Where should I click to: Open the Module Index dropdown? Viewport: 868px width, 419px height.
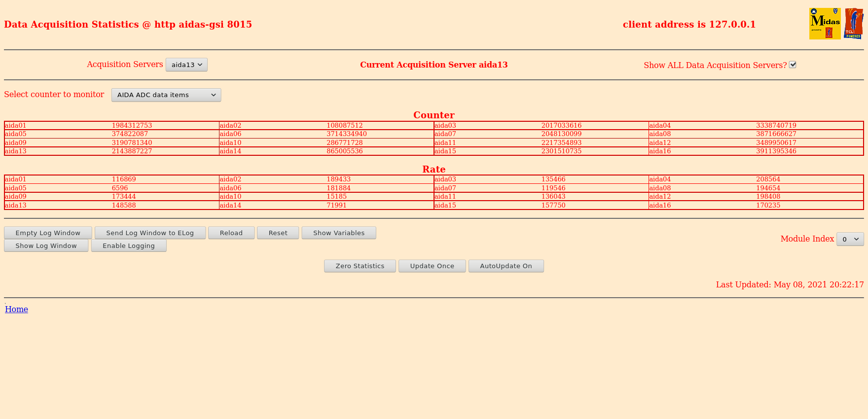pos(850,239)
